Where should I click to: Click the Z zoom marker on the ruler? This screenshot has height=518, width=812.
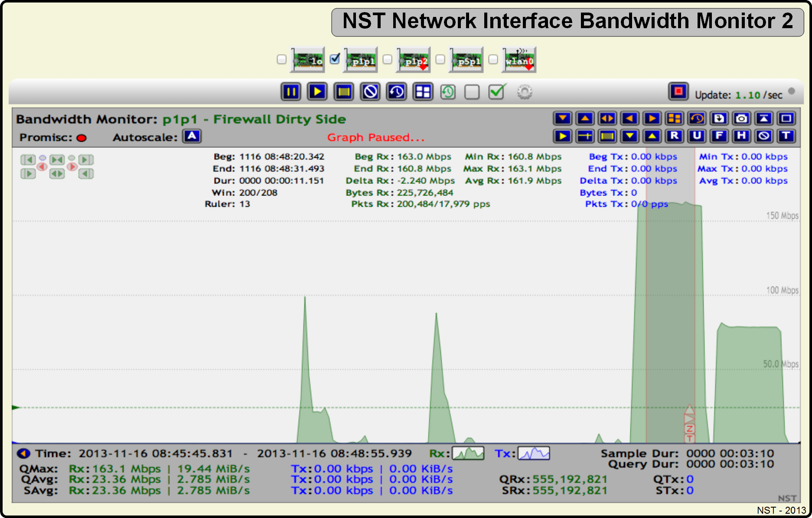point(689,429)
